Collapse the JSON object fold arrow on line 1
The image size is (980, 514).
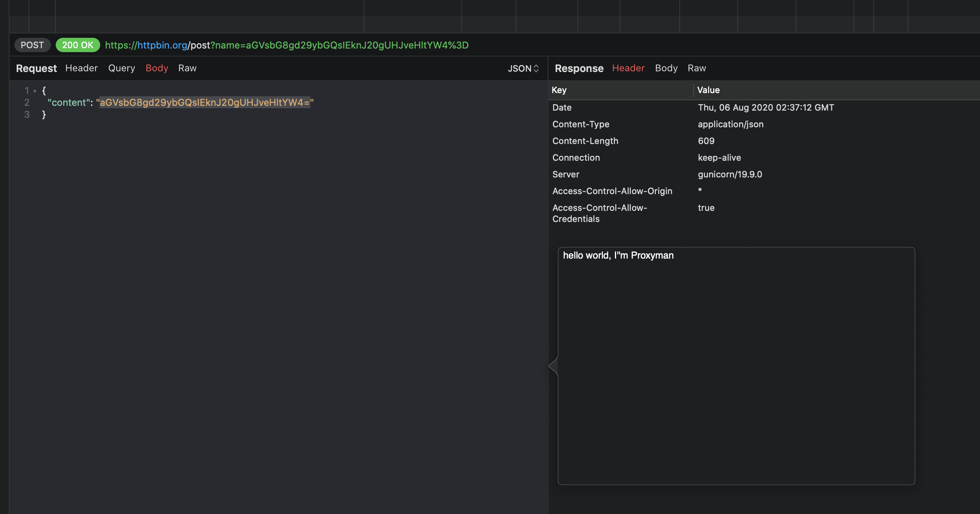pyautogui.click(x=35, y=91)
